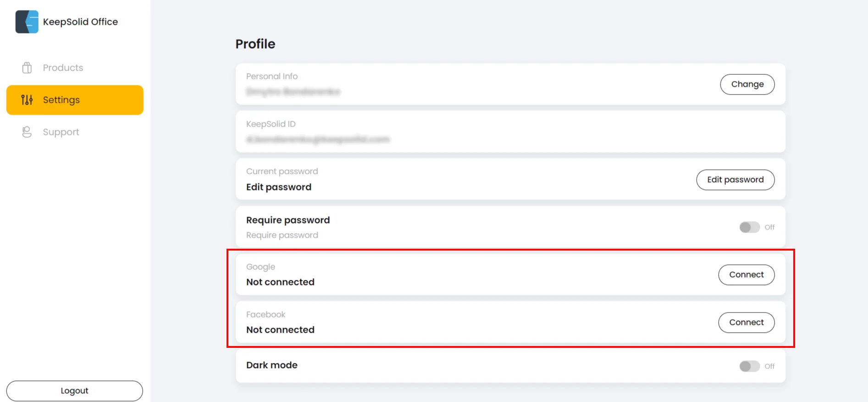This screenshot has height=402, width=868.
Task: Click the blurred name under Personal Info
Action: click(x=293, y=92)
